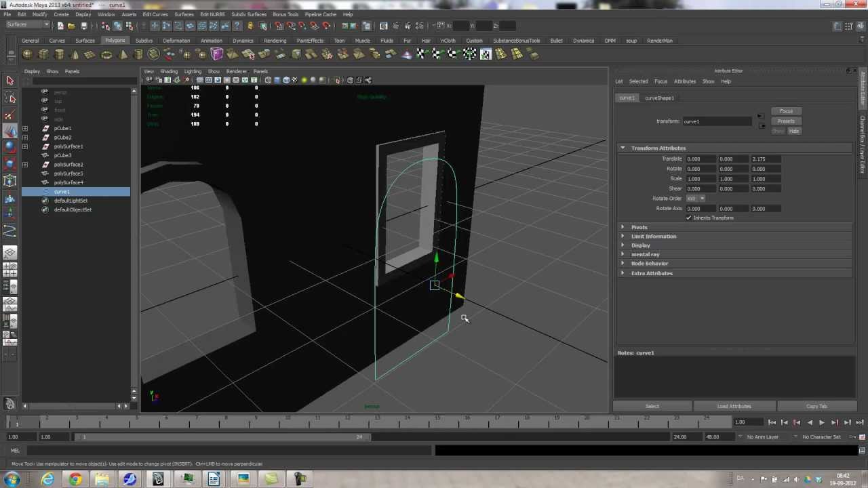Switch to the curveShape1 tab
868x488 pixels.
pos(659,98)
